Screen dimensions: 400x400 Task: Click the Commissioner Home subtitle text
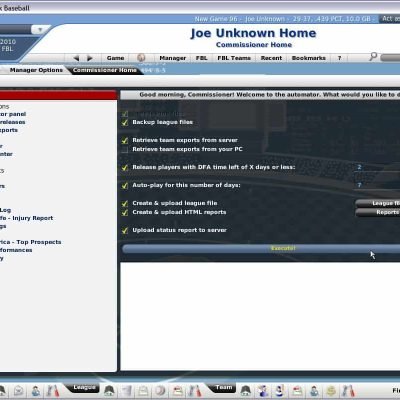click(x=254, y=45)
